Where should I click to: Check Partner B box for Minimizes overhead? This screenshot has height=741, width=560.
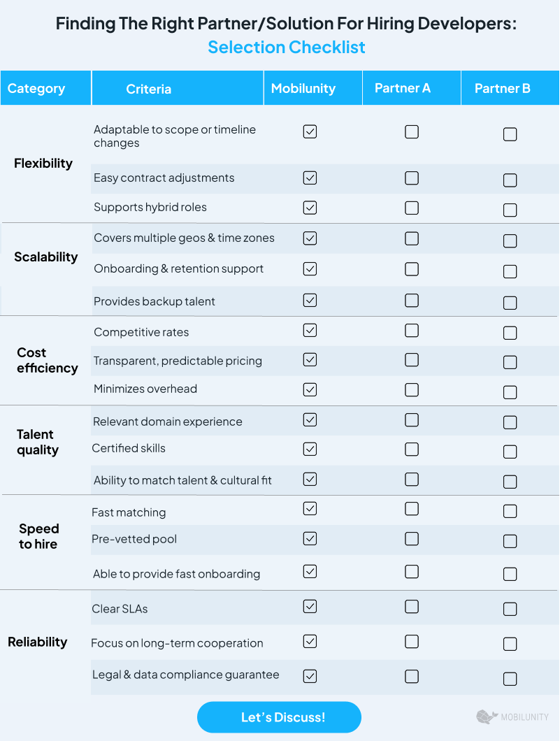click(510, 392)
